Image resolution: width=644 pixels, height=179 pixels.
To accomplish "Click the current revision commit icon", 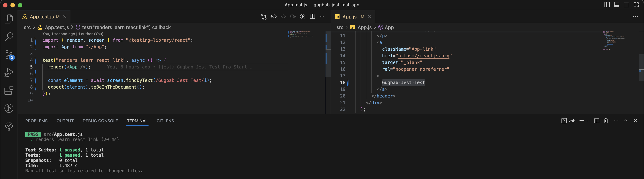I will coord(283,17).
